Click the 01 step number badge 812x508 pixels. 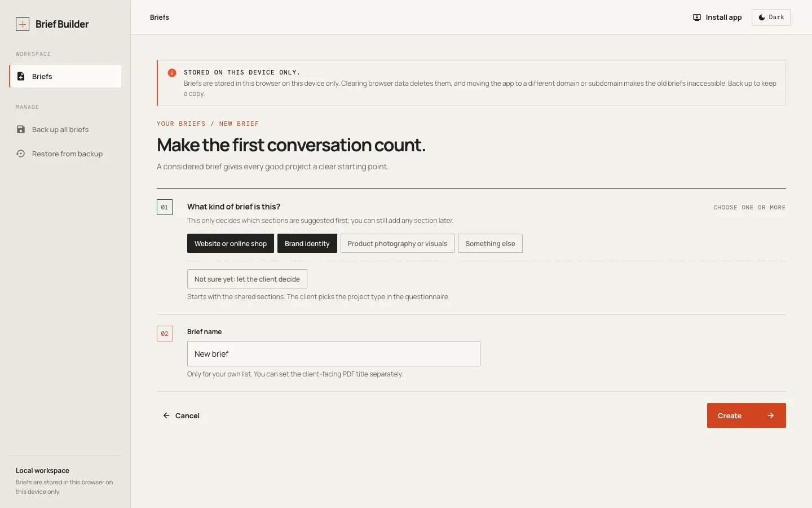pos(165,207)
